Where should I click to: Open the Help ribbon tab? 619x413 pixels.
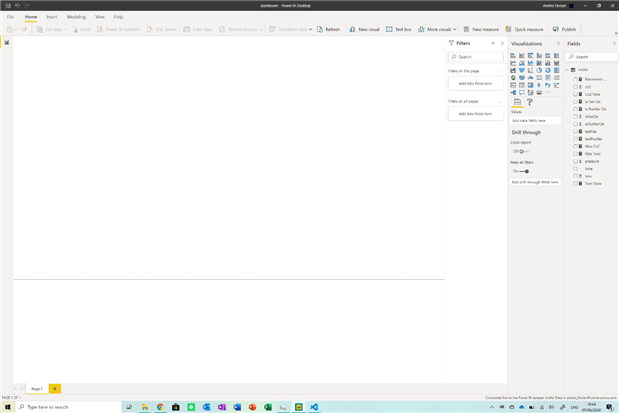(x=118, y=17)
